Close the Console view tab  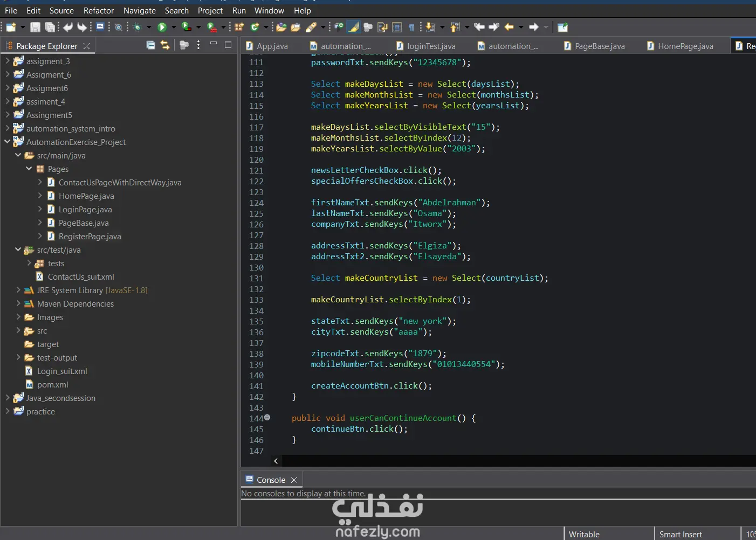point(294,480)
